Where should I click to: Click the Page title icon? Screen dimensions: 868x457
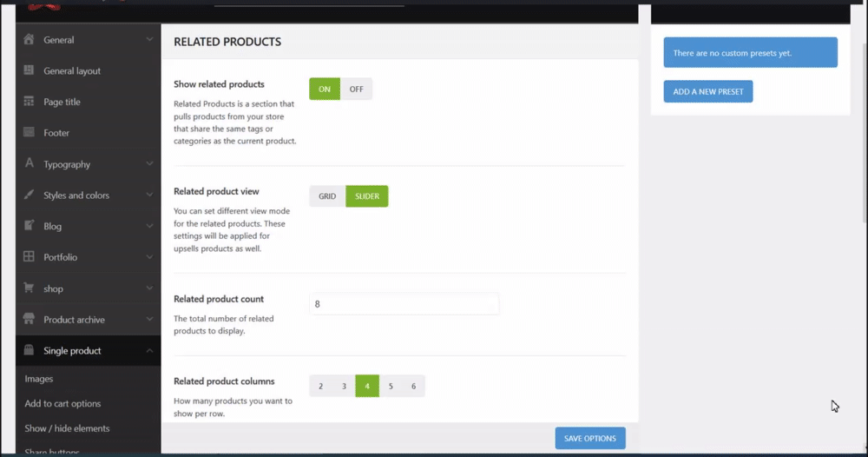coord(29,102)
